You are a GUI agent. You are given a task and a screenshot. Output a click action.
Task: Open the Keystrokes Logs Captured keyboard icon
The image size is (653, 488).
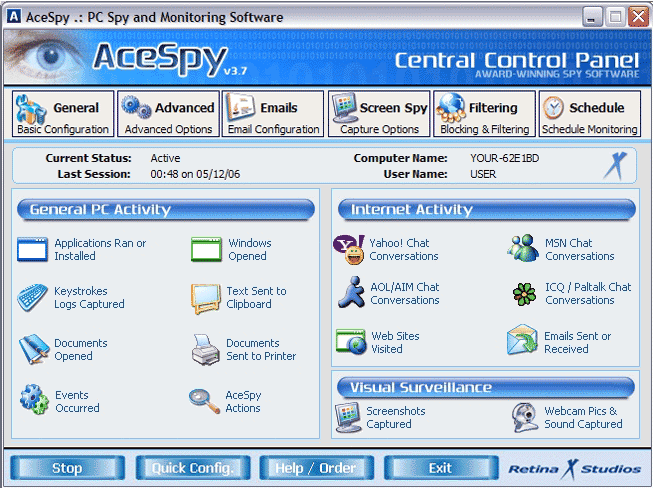coord(33,297)
